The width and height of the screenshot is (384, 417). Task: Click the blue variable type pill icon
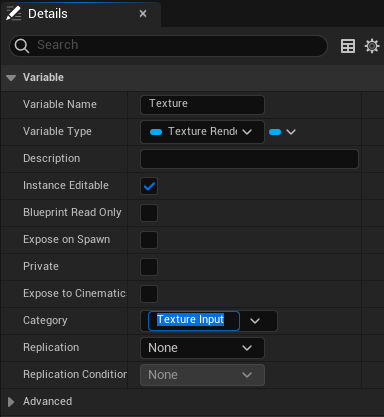click(x=156, y=132)
